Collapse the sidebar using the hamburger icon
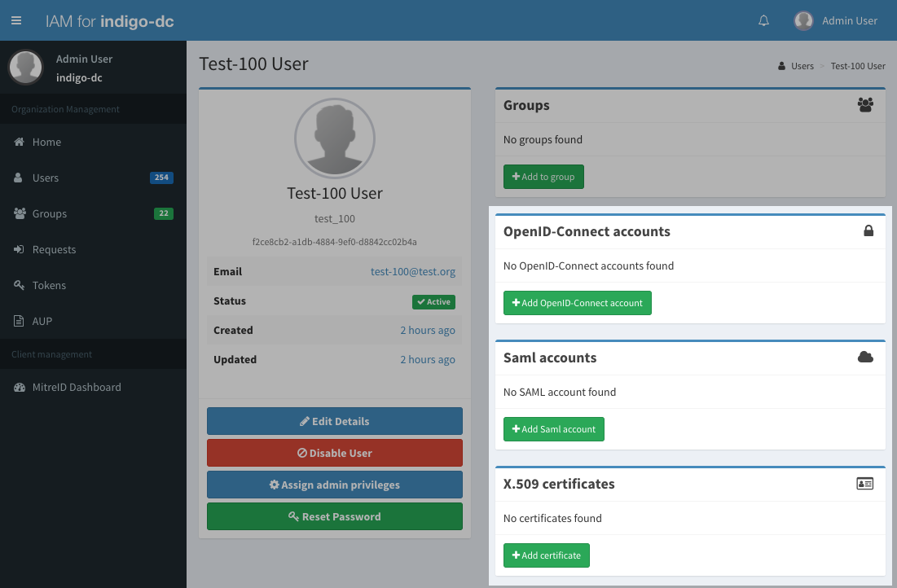Image resolution: width=897 pixels, height=588 pixels. click(16, 20)
